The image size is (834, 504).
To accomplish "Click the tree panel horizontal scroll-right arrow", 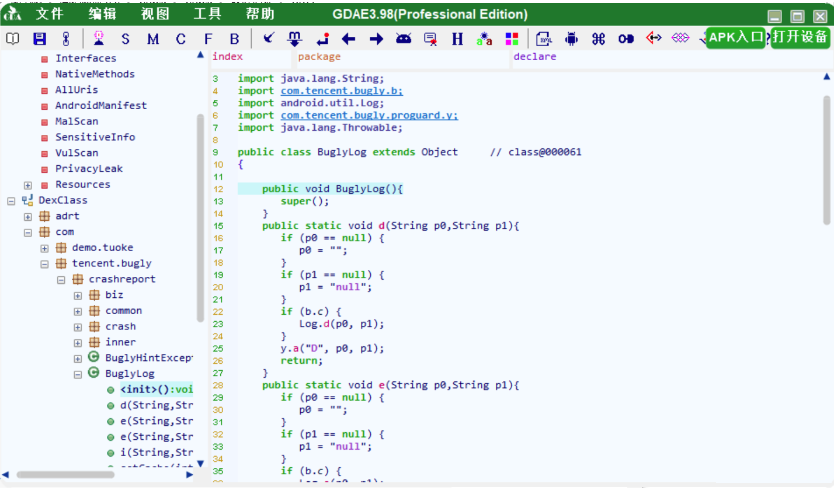I will [x=189, y=475].
